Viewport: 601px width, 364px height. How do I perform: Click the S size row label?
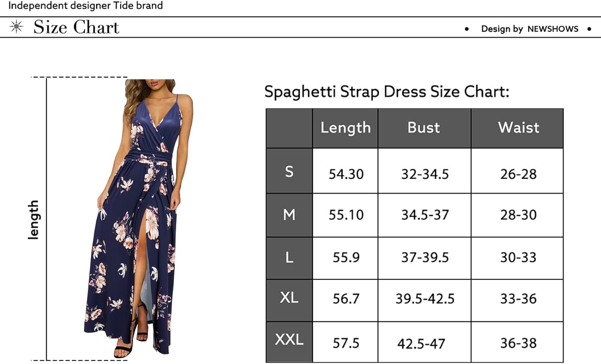(289, 171)
